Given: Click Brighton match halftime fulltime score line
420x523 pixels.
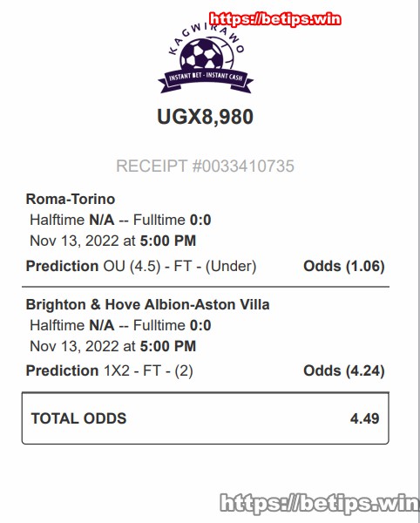Looking at the screenshot, I should coord(120,325).
